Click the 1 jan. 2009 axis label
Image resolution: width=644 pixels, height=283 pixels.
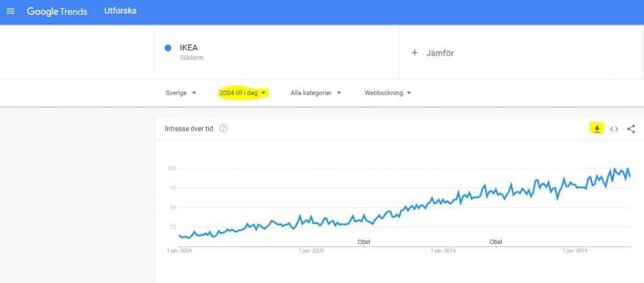(311, 250)
